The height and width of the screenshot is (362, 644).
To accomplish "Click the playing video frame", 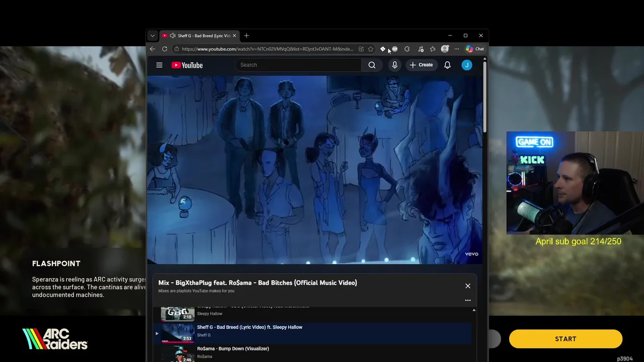I will coord(314,170).
